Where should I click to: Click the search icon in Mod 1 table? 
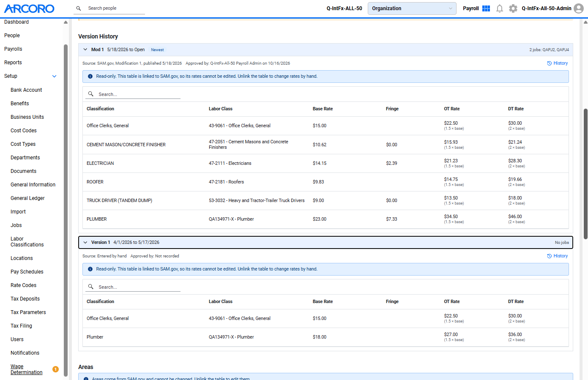(x=90, y=94)
